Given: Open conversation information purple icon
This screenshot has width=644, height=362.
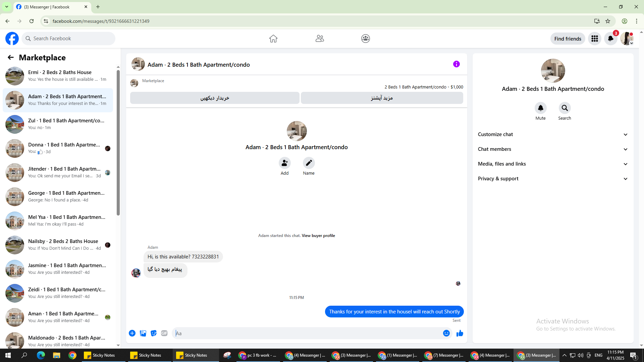Looking at the screenshot, I should (x=457, y=64).
